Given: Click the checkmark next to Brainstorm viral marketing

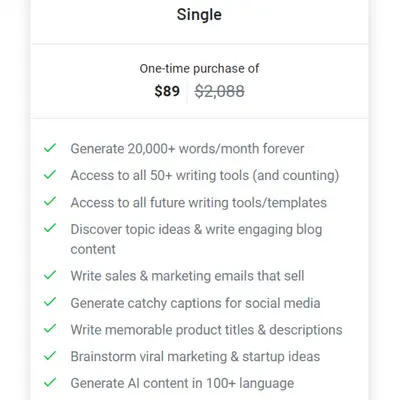Looking at the screenshot, I should 50,356.
